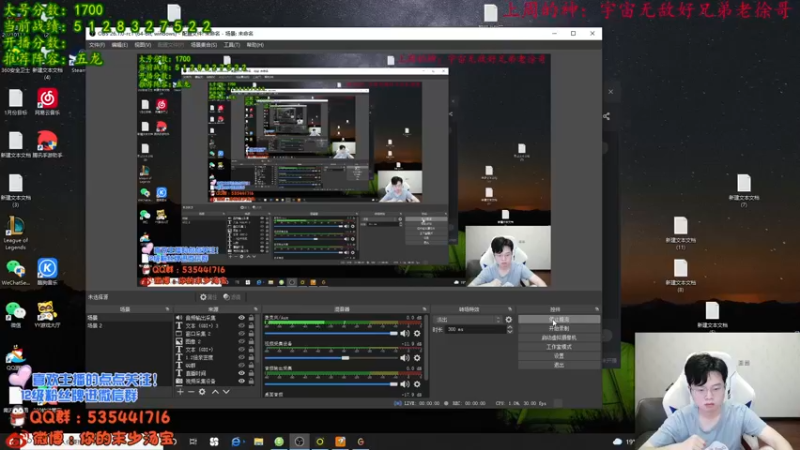Open the gear menu for 麦克风/Aux
800x450 pixels.
[417, 333]
